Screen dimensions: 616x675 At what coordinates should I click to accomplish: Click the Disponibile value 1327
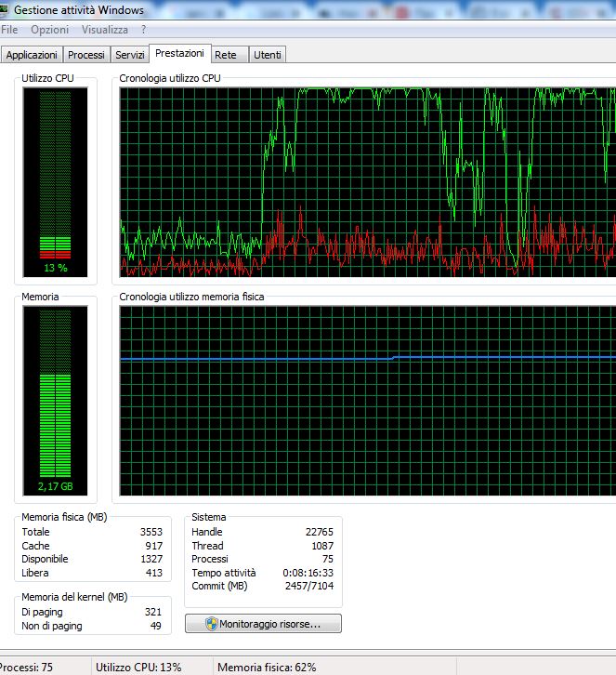[151, 559]
